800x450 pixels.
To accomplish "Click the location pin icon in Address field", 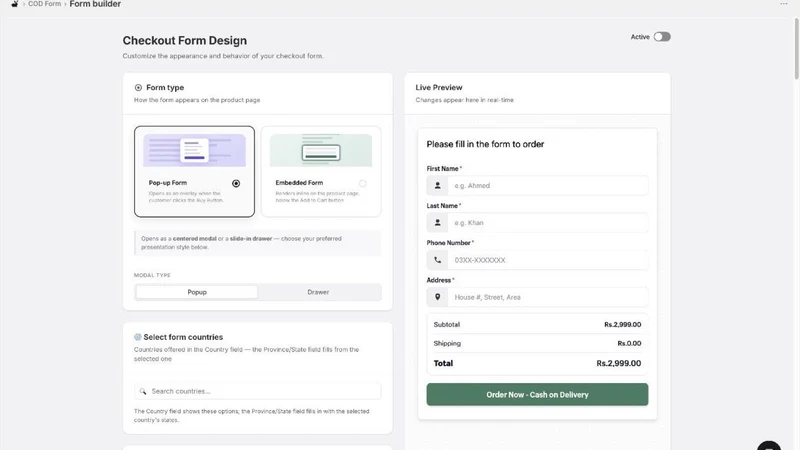I will pyautogui.click(x=437, y=297).
